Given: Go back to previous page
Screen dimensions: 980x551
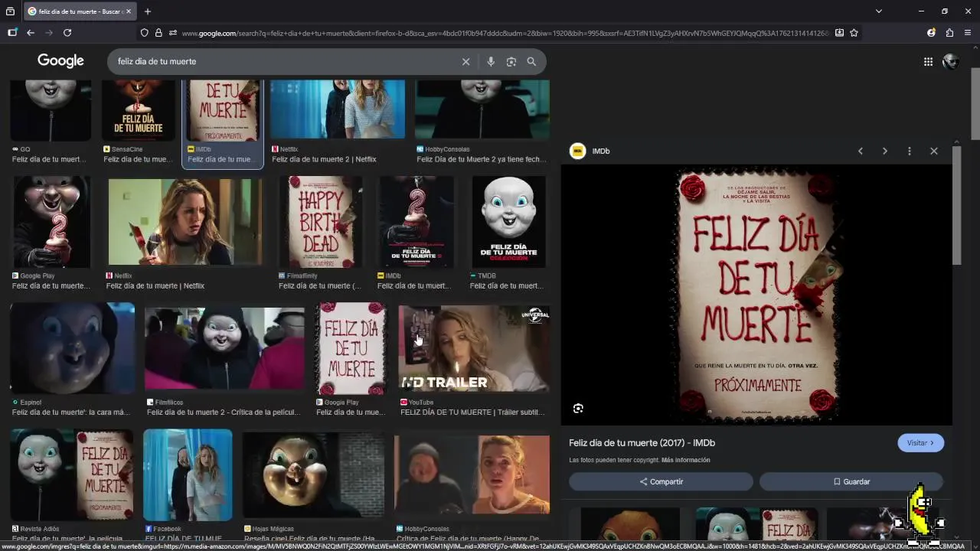Looking at the screenshot, I should click(x=31, y=33).
